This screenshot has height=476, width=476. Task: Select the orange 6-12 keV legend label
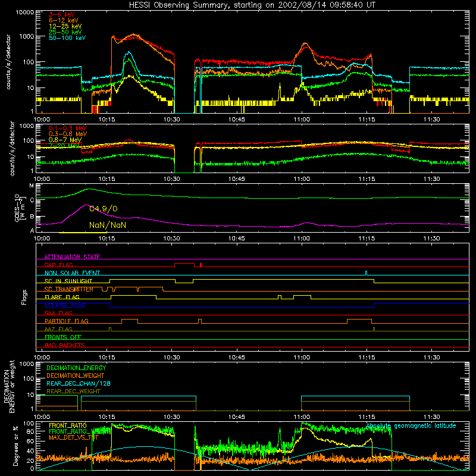pyautogui.click(x=64, y=20)
